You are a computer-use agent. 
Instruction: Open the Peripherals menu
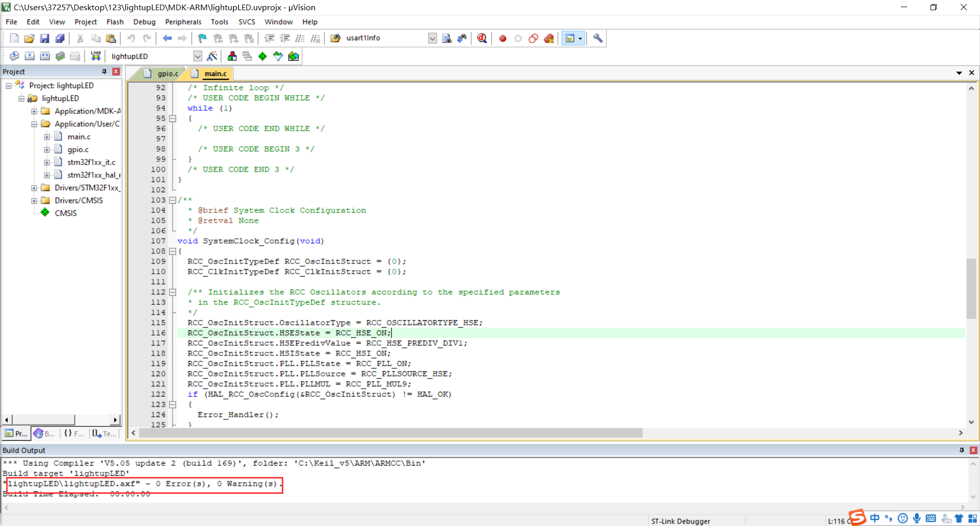tap(183, 22)
